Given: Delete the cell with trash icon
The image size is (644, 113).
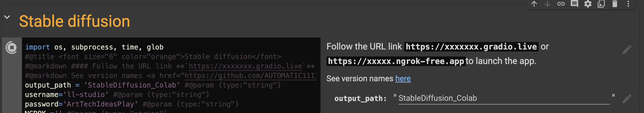Looking at the screenshot, I should tap(615, 4).
